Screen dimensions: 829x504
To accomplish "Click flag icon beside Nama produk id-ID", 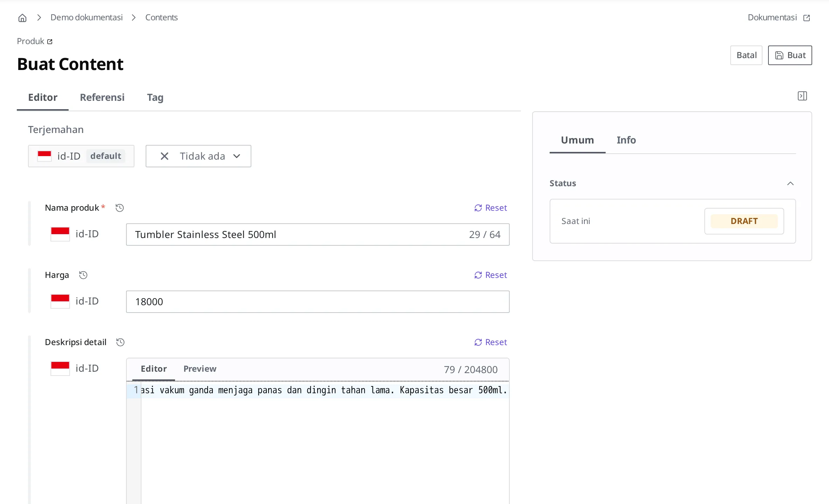I will [60, 234].
